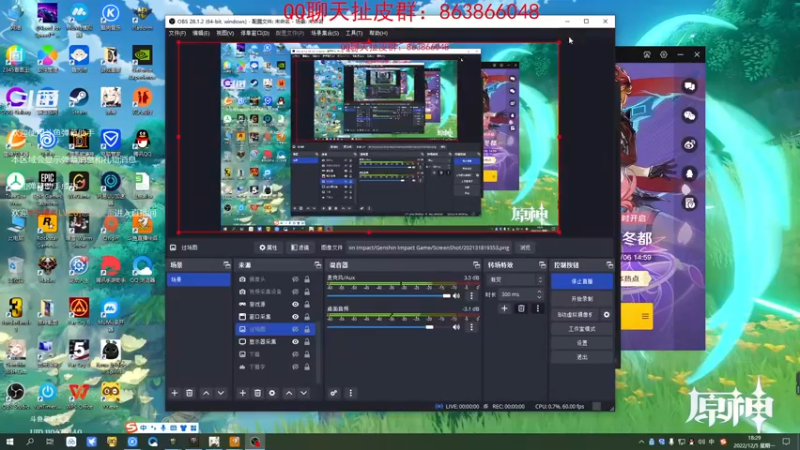
Task: Unlock the 窗口采集 source lock
Action: pos(307,317)
